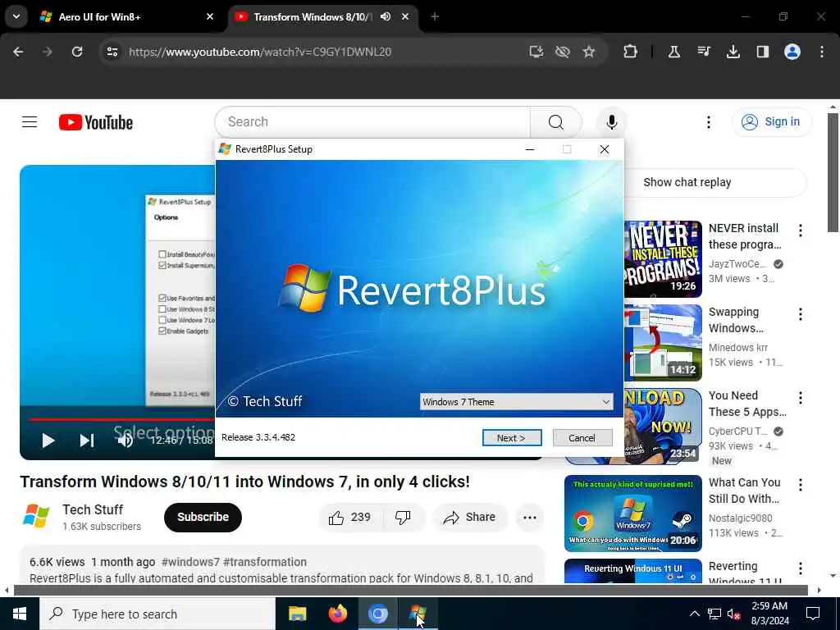The height and width of the screenshot is (630, 840).
Task: Open Tech Stuff channel name link
Action: point(93,509)
